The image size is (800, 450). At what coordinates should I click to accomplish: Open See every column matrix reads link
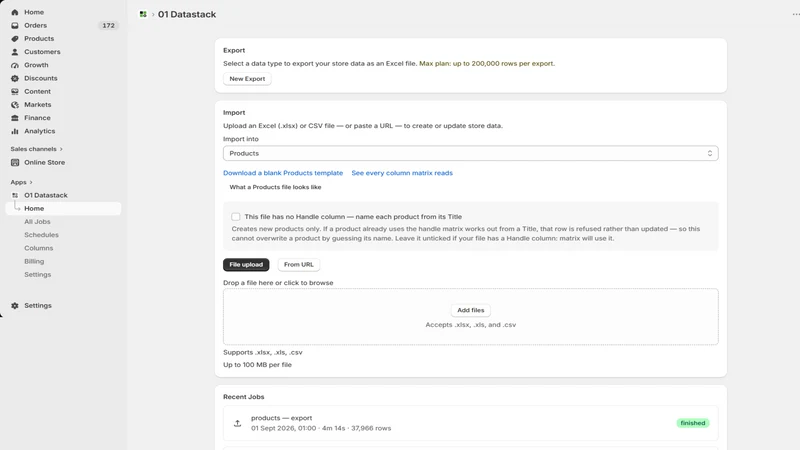402,173
